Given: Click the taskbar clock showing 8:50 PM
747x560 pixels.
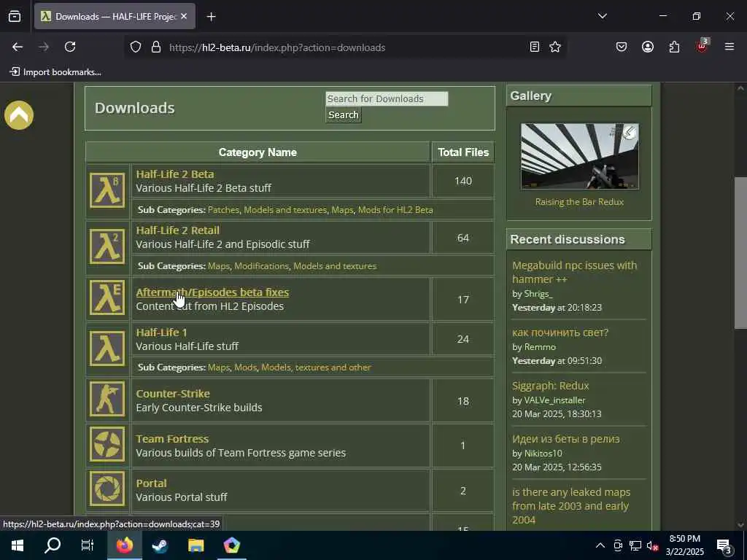Looking at the screenshot, I should [684, 545].
